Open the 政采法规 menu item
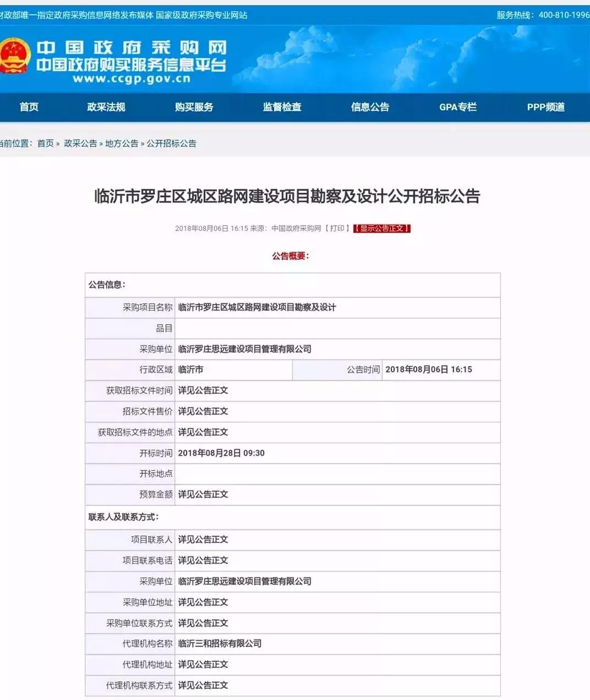Screen dimensions: 590x700 [x=107, y=107]
